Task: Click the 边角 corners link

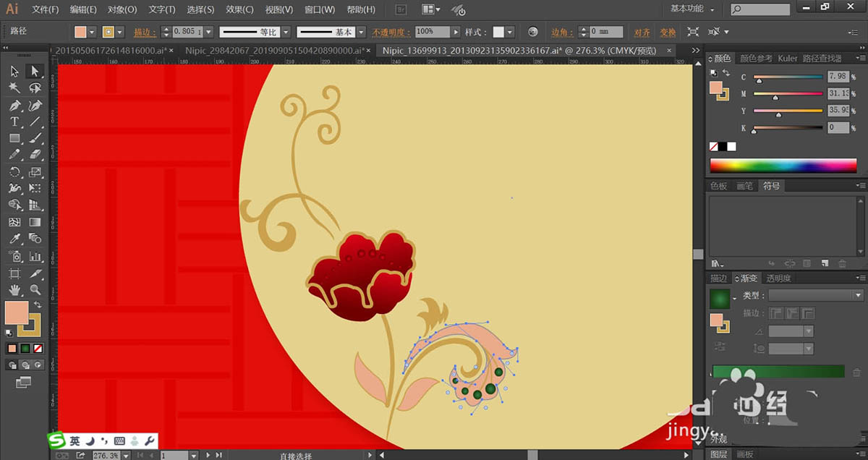Action: pos(561,33)
